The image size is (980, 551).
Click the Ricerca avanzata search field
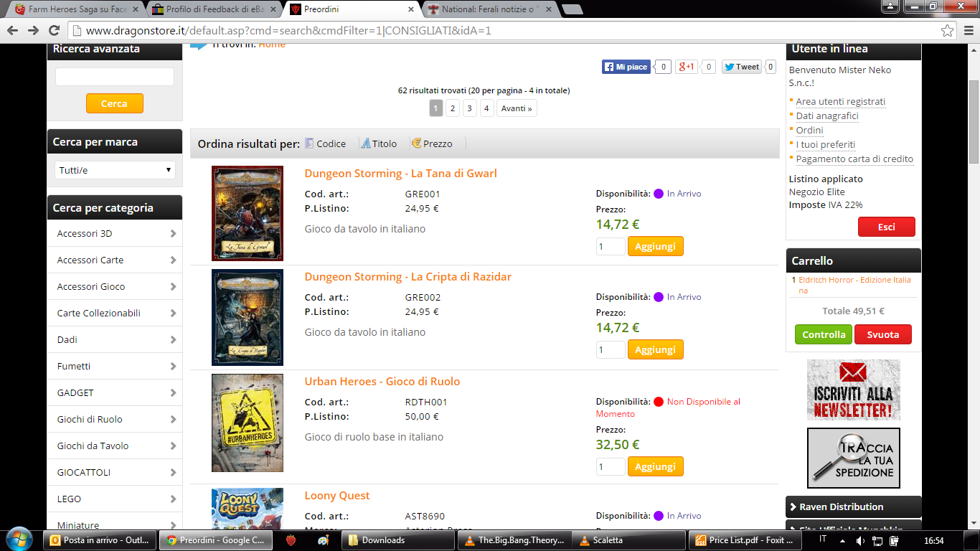pyautogui.click(x=115, y=77)
